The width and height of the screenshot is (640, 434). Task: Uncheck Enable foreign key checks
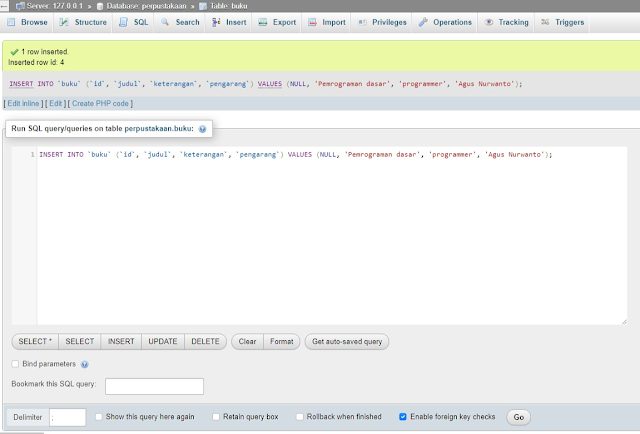pos(403,417)
